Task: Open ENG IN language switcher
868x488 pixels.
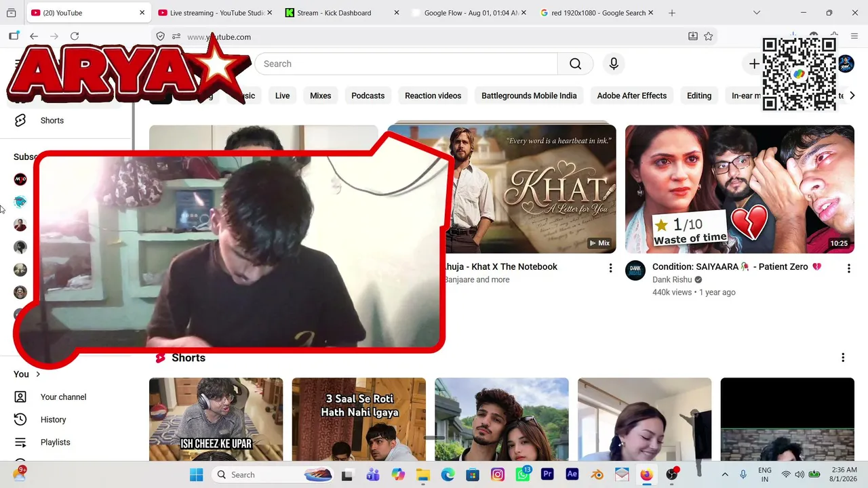Action: pyautogui.click(x=765, y=474)
